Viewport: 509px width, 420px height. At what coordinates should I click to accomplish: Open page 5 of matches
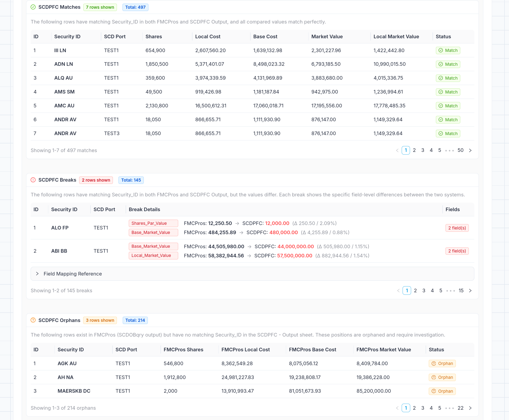(440, 150)
